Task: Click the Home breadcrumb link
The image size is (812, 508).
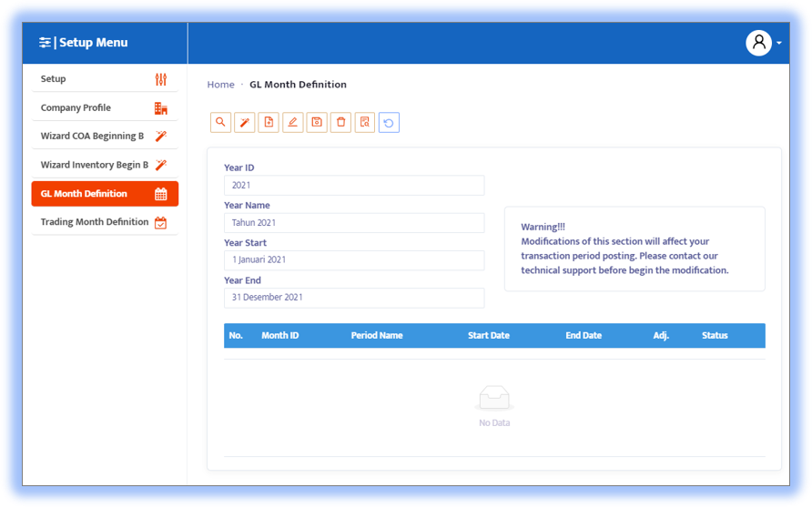Action: (220, 85)
